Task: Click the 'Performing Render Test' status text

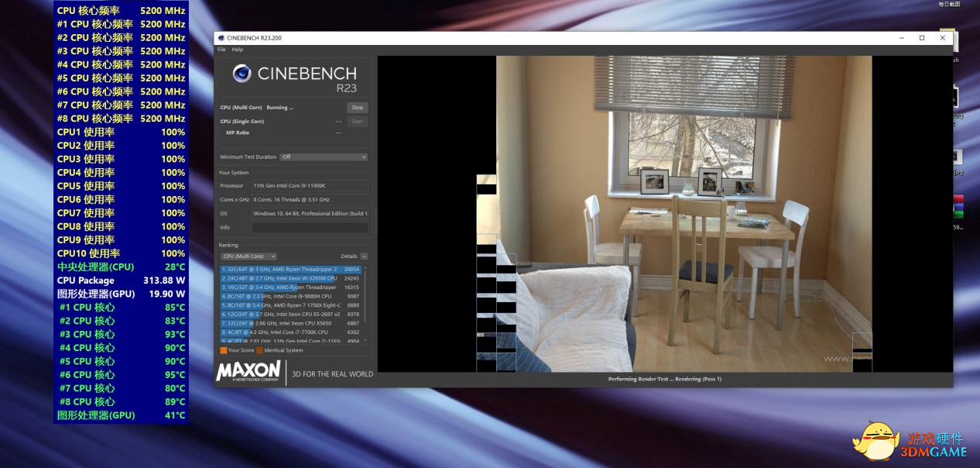Action: click(664, 379)
